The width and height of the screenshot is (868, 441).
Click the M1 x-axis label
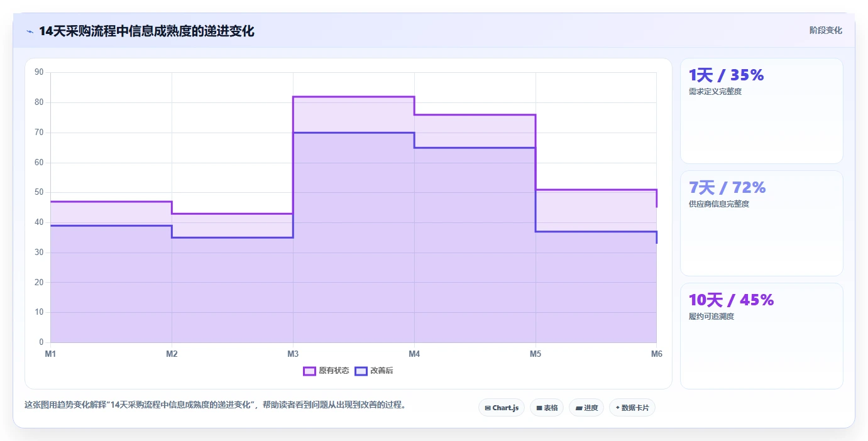click(x=50, y=354)
